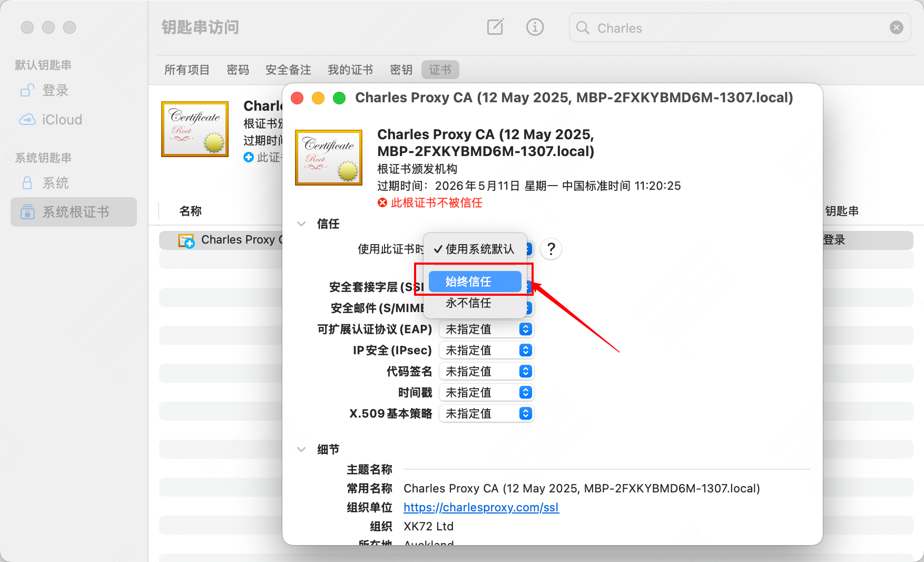Click the 登录 unlocked padlock icon
Image resolution: width=924 pixels, height=562 pixels.
[27, 90]
